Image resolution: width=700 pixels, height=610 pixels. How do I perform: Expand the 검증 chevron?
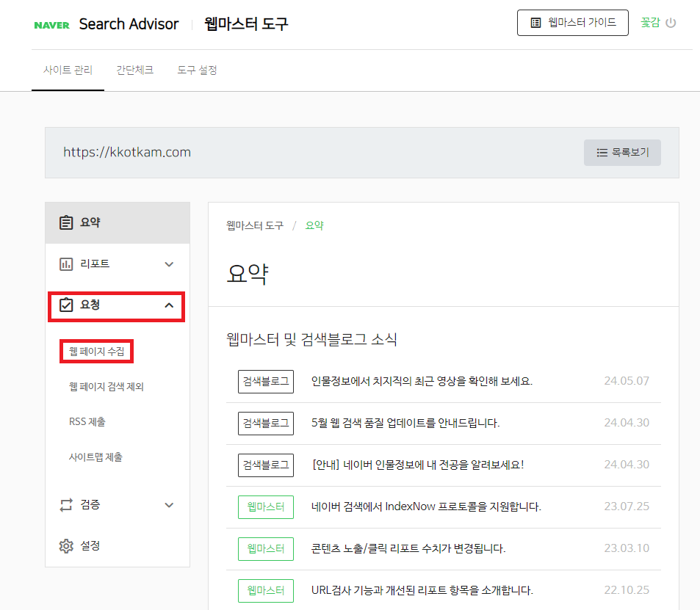(169, 505)
